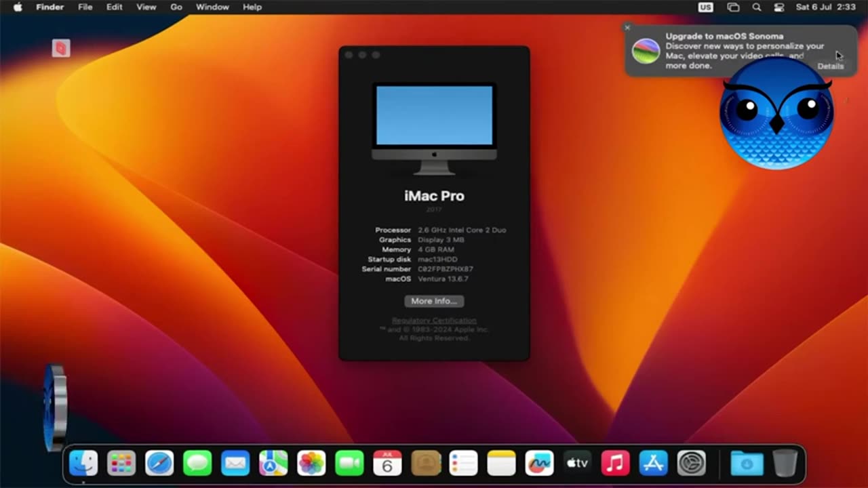
Task: Launch Freeform from the Dock
Action: pyautogui.click(x=540, y=464)
